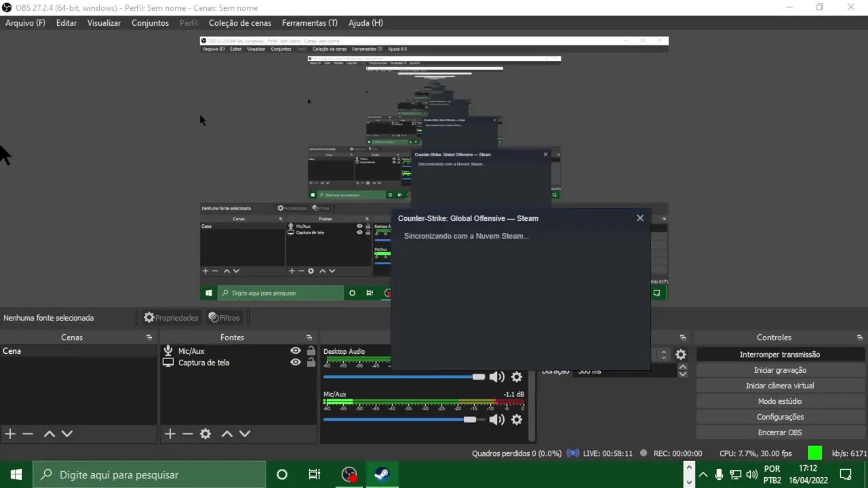Open the Arquivo menu

[25, 23]
